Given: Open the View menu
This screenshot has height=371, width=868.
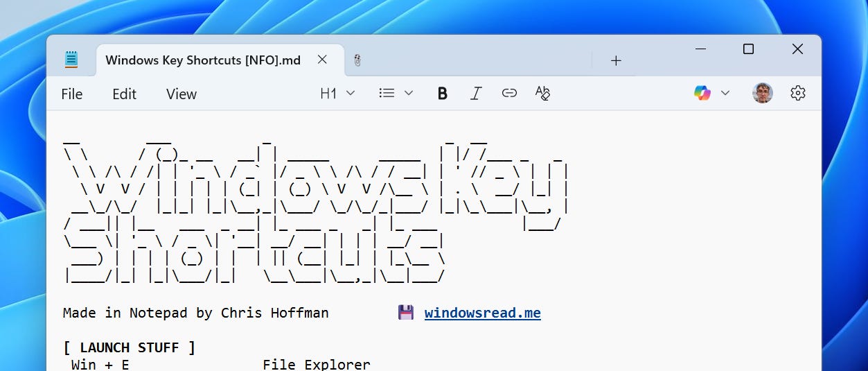Looking at the screenshot, I should (x=181, y=94).
